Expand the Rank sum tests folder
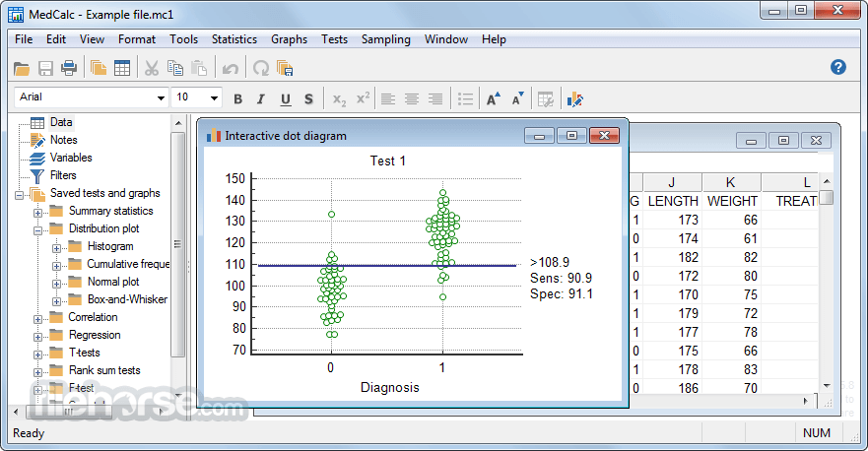The image size is (868, 451). 37,372
